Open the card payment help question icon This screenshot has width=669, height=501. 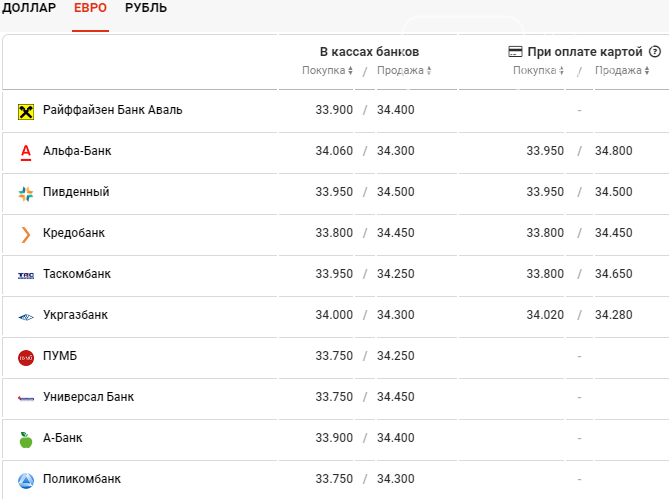coord(654,52)
